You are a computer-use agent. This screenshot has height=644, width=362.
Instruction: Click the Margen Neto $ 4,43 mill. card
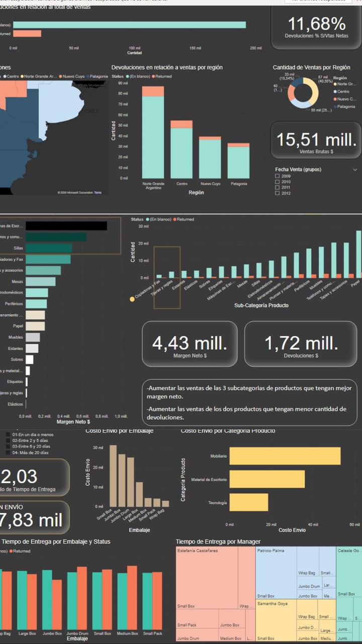pos(190,344)
